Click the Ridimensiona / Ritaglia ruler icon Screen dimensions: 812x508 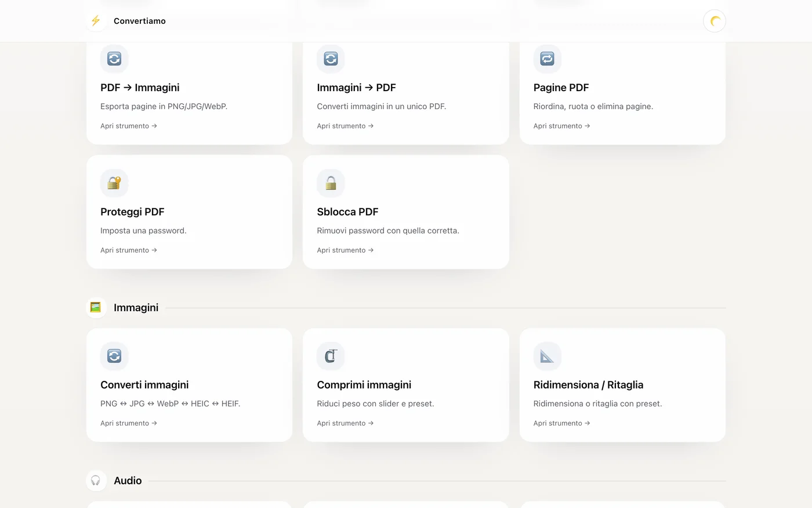[x=548, y=356]
